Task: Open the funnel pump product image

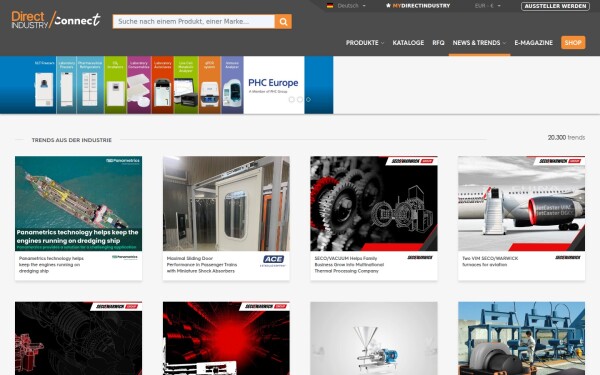Action: coord(374,338)
